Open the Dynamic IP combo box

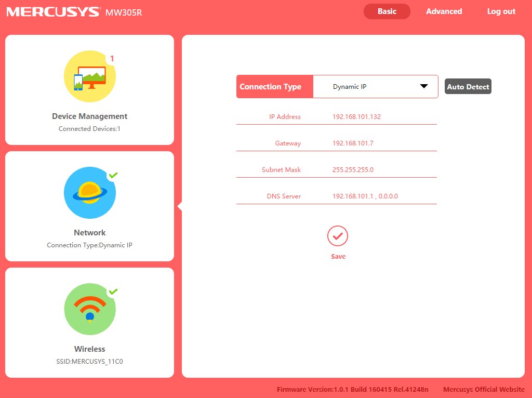tap(375, 87)
